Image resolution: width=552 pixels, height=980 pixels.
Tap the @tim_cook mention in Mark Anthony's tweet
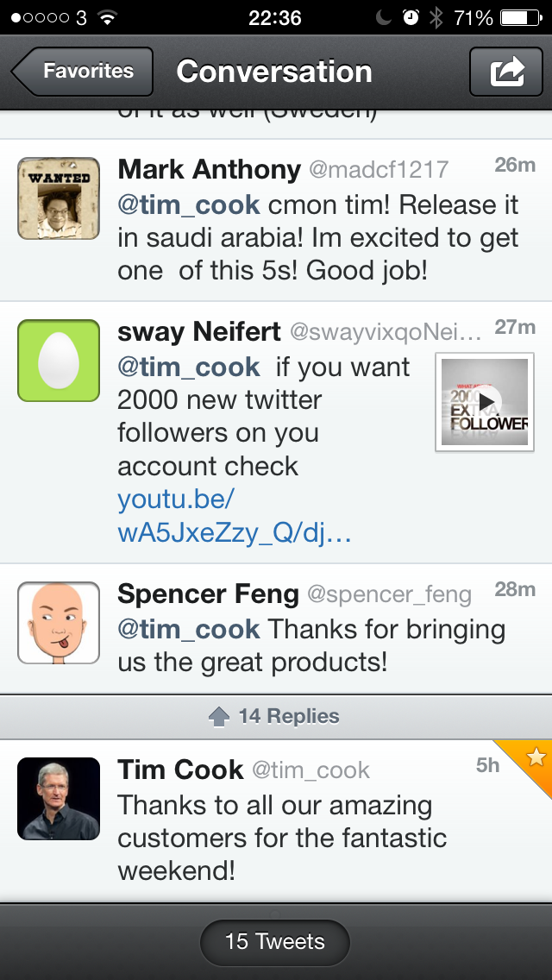tap(189, 204)
